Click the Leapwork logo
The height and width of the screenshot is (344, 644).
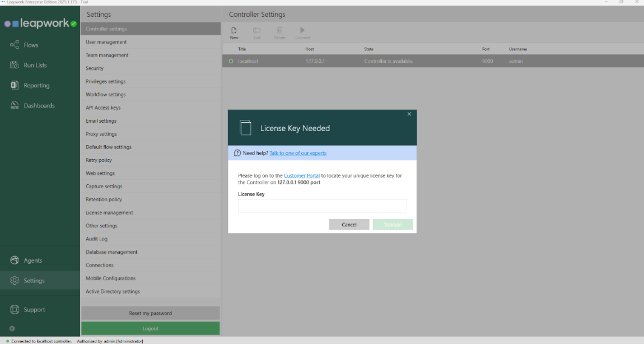(40, 24)
